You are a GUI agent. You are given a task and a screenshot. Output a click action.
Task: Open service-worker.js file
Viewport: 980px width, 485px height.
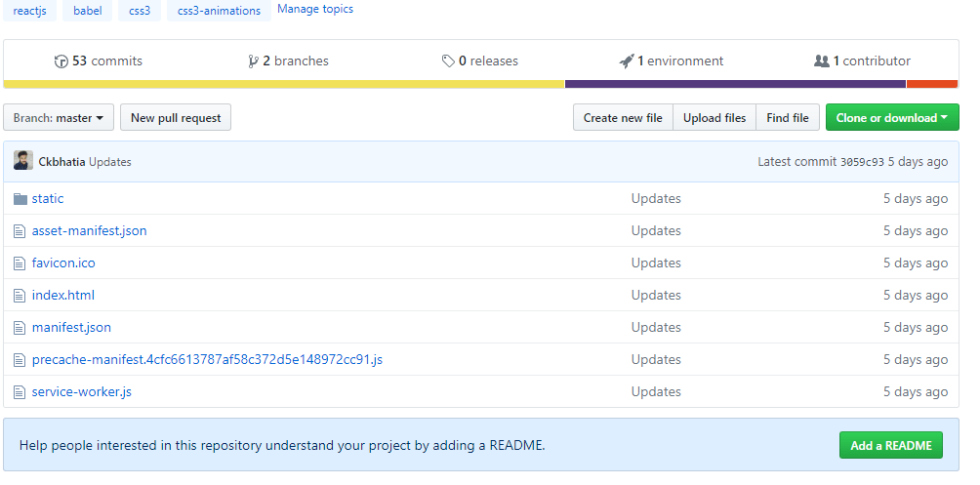point(82,392)
